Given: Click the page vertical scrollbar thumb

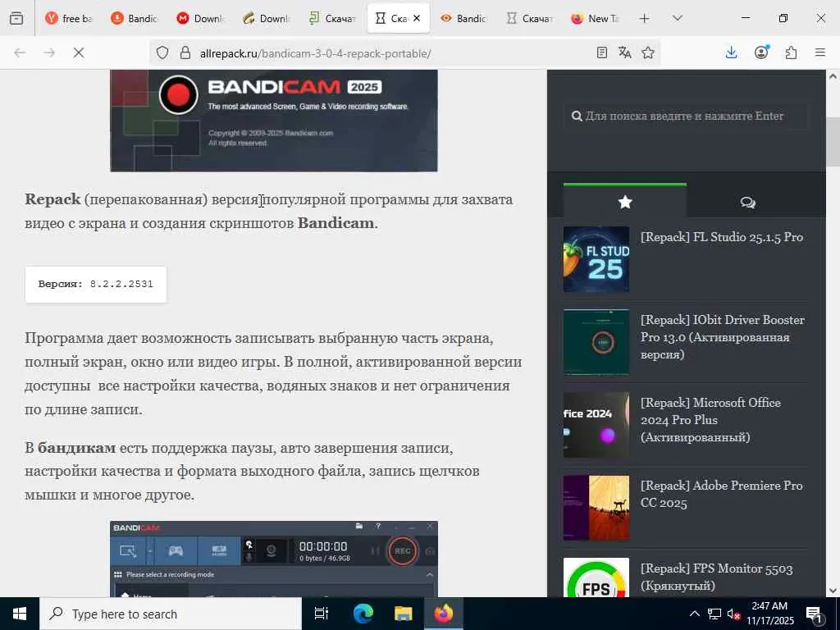Looking at the screenshot, I should (x=833, y=141).
